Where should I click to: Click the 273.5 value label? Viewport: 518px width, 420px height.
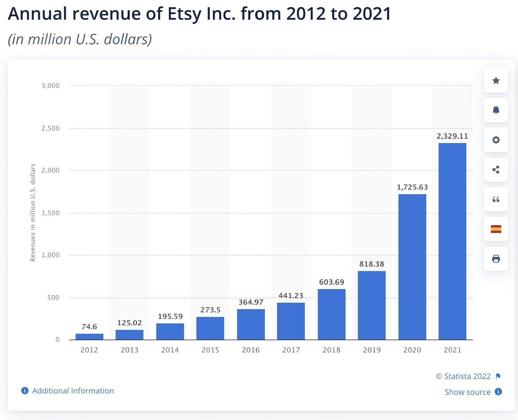tap(210, 310)
